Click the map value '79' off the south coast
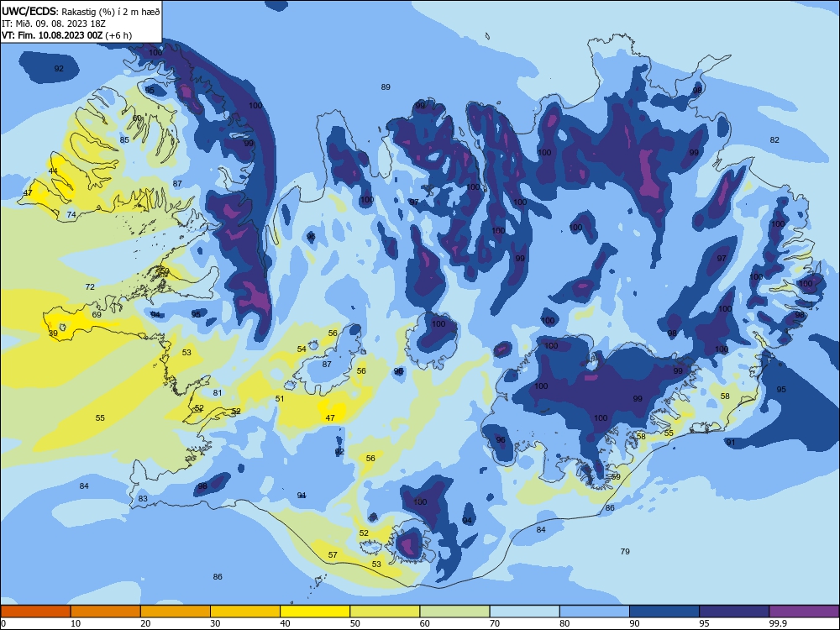 625,551
